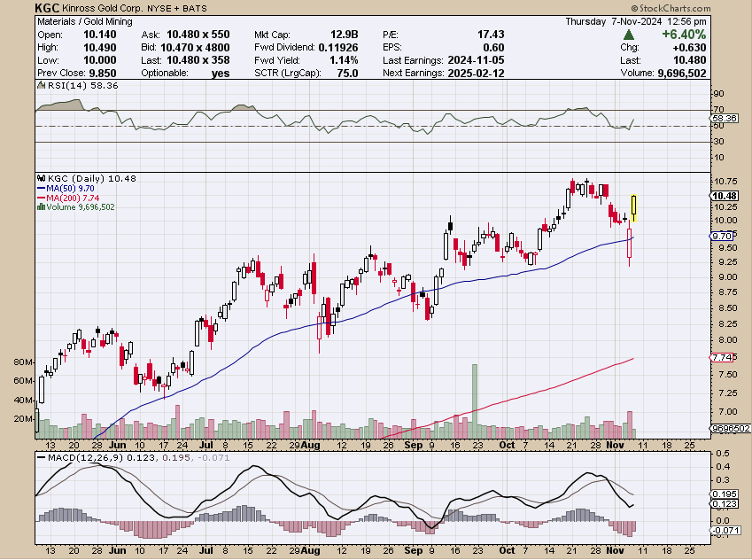Viewport: 752px width, 560px height.
Task: Click the Prev Close 9.850 value
Action: point(103,73)
